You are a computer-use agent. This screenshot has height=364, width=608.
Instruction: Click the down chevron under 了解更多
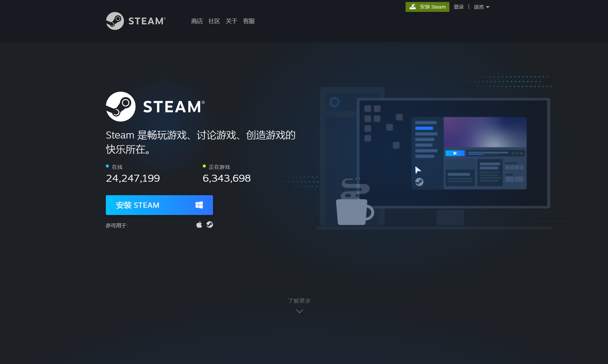click(299, 311)
